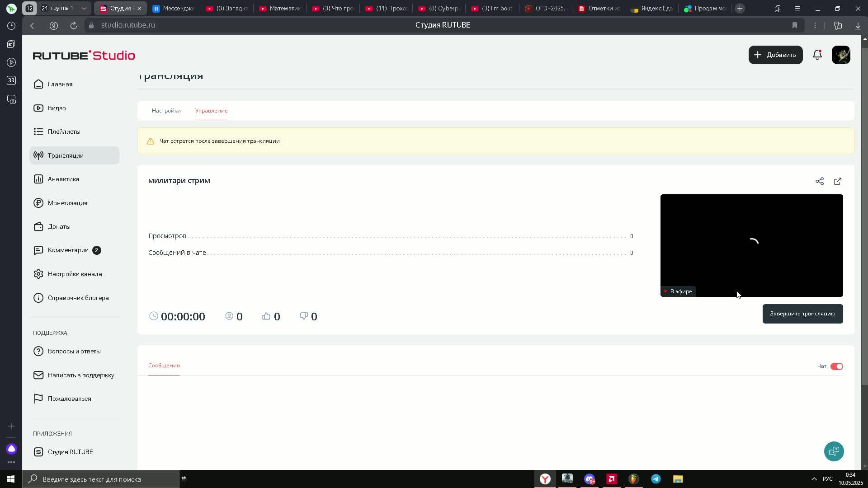This screenshot has height=488, width=868.
Task: Click the browser page reload icon
Action: coord(74,26)
